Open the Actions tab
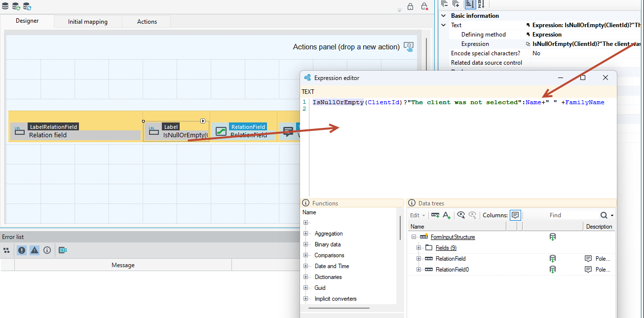Viewport: 644px width, 318px height. point(147,22)
